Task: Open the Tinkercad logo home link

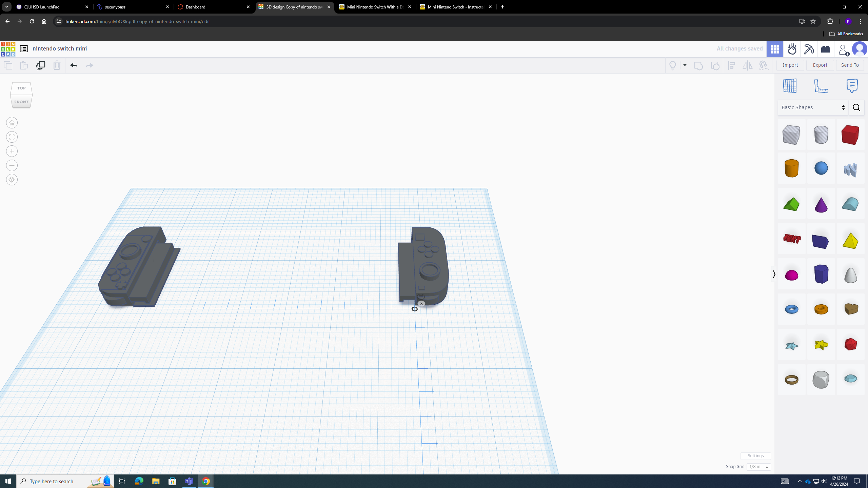Action: tap(8, 49)
